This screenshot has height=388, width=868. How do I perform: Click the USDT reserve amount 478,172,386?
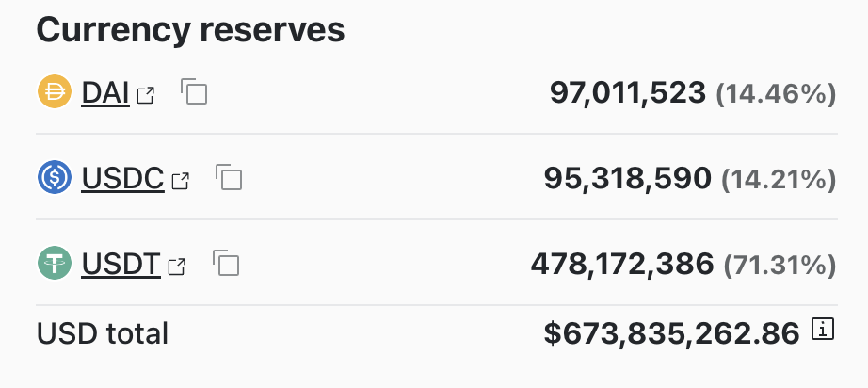(x=621, y=264)
